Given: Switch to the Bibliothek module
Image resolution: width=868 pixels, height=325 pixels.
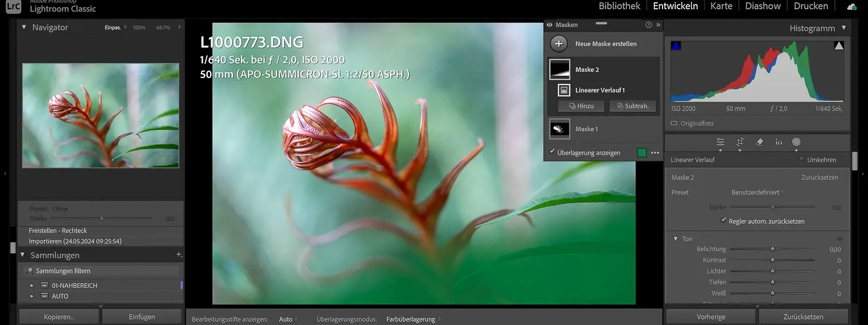Looking at the screenshot, I should pos(619,6).
